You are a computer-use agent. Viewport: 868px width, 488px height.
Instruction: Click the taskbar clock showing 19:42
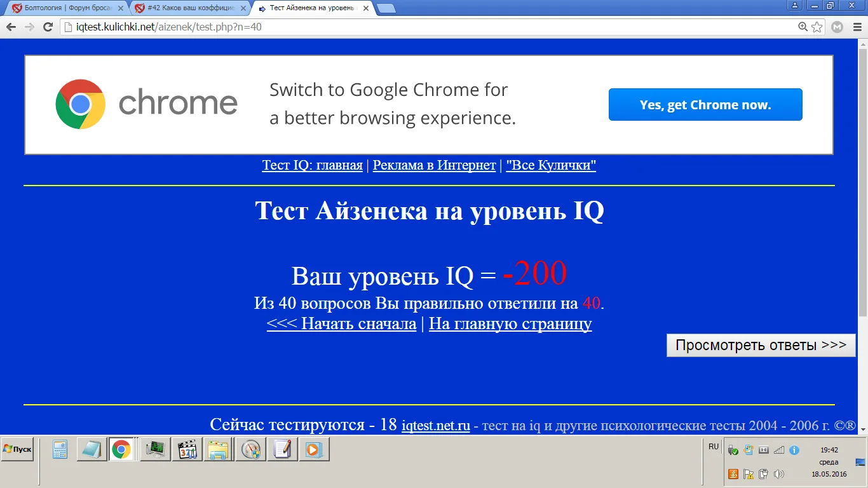pyautogui.click(x=829, y=450)
